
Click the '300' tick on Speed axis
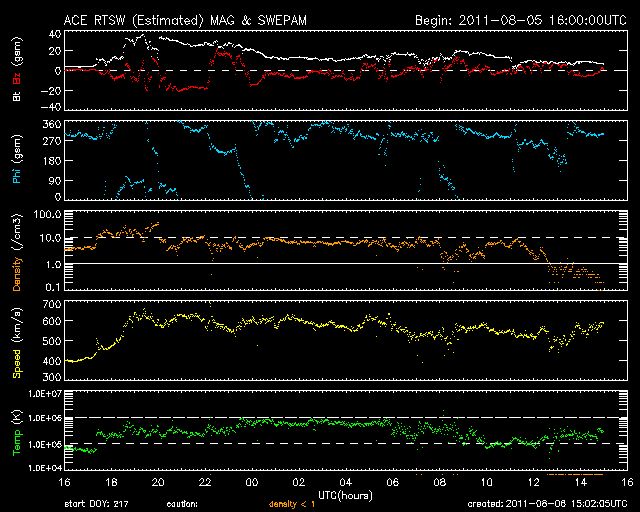click(52, 377)
